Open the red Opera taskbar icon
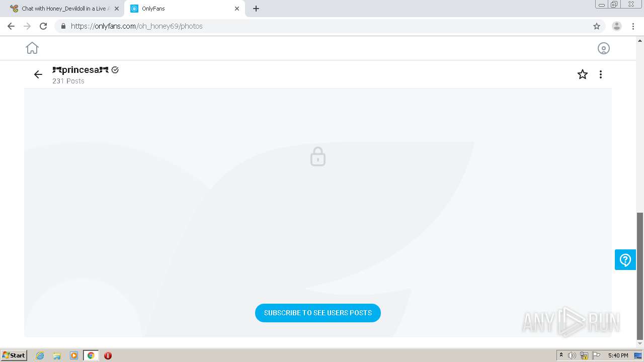The width and height of the screenshot is (644, 362). pos(108,355)
